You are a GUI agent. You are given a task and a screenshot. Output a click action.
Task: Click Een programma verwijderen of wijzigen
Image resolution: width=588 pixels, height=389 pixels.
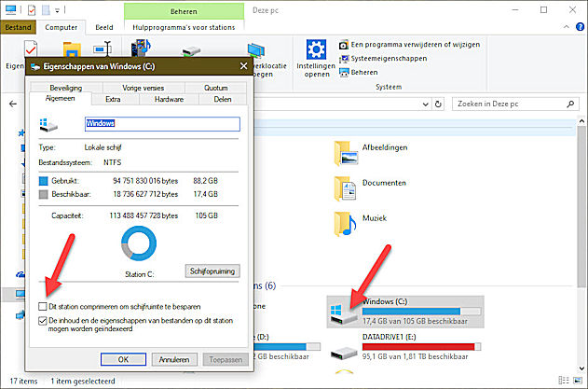344,44
